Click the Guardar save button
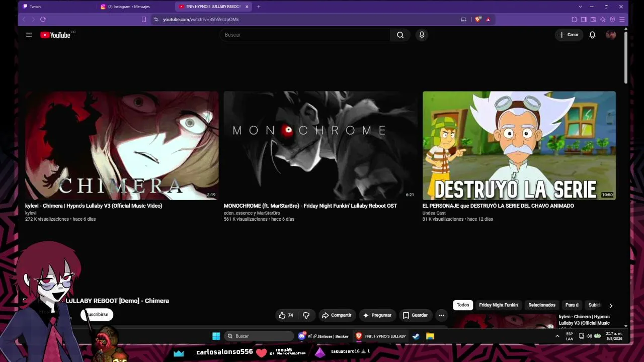This screenshot has height=362, width=644. point(415,315)
